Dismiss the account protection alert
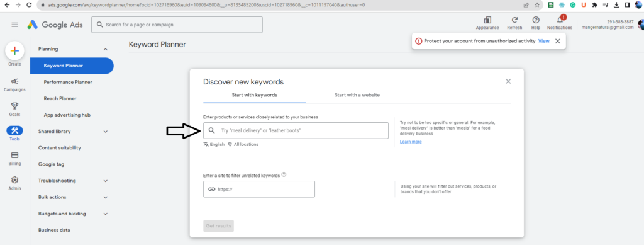The height and width of the screenshot is (245, 644). 557,41
